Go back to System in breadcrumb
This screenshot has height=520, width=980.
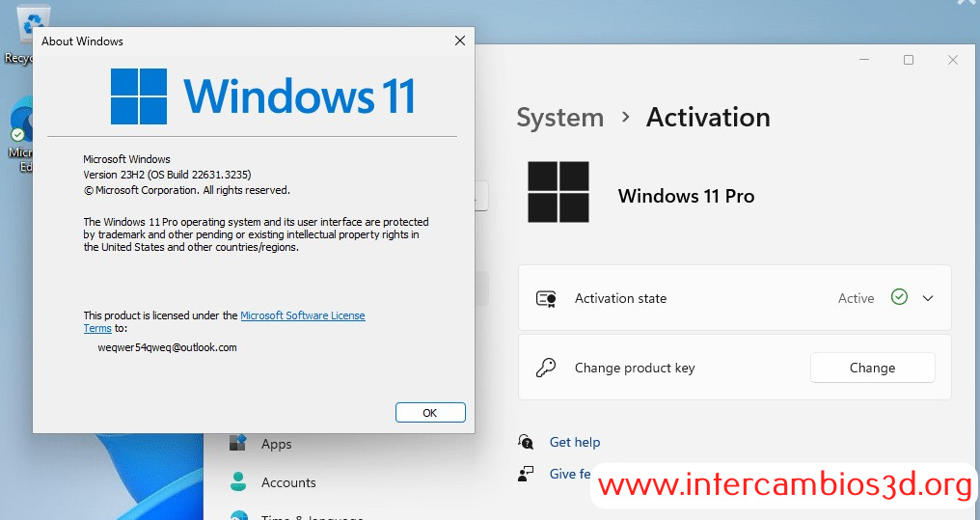click(x=560, y=117)
